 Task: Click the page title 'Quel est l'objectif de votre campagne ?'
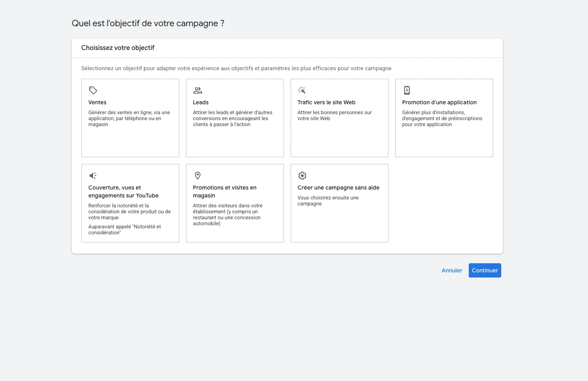click(148, 23)
